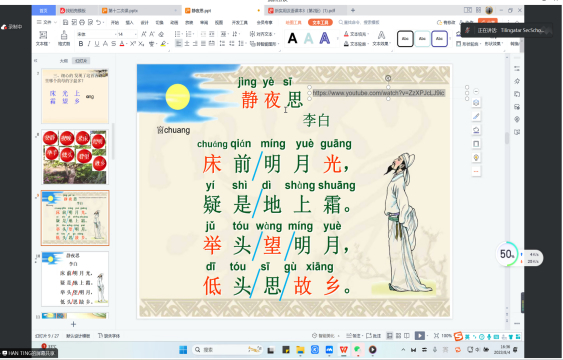Select light teal A WordArt style
Viewport: 563px width, 360px height.
click(308, 38)
